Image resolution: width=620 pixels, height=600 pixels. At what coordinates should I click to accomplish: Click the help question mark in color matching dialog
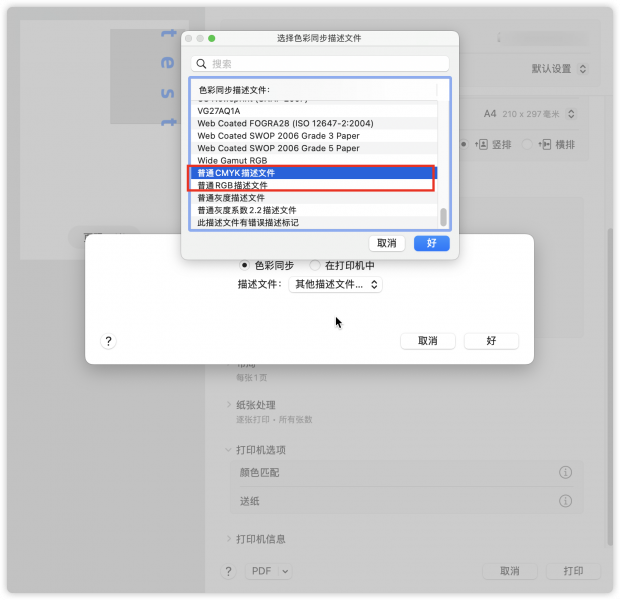click(109, 341)
